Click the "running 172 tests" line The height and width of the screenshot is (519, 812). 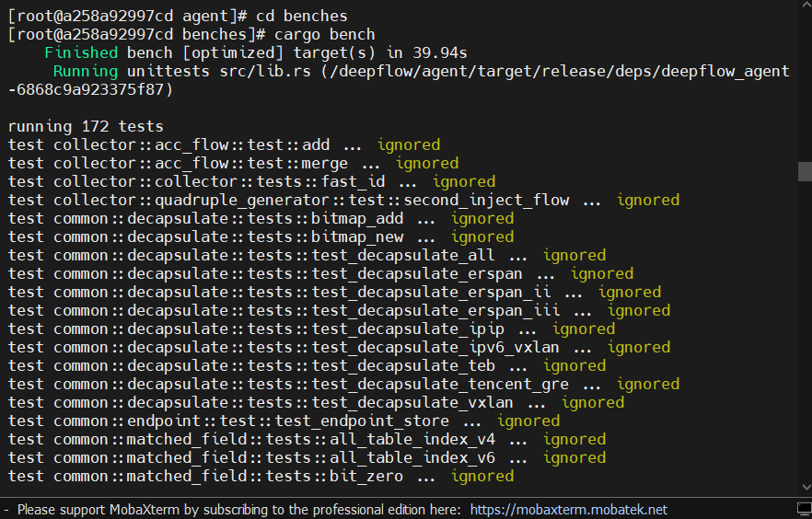click(86, 126)
